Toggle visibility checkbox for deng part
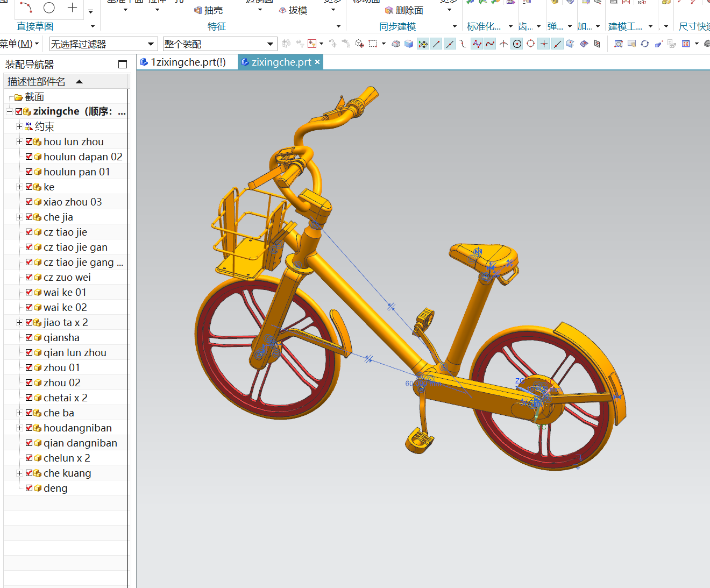Image resolution: width=710 pixels, height=588 pixels. [x=29, y=488]
